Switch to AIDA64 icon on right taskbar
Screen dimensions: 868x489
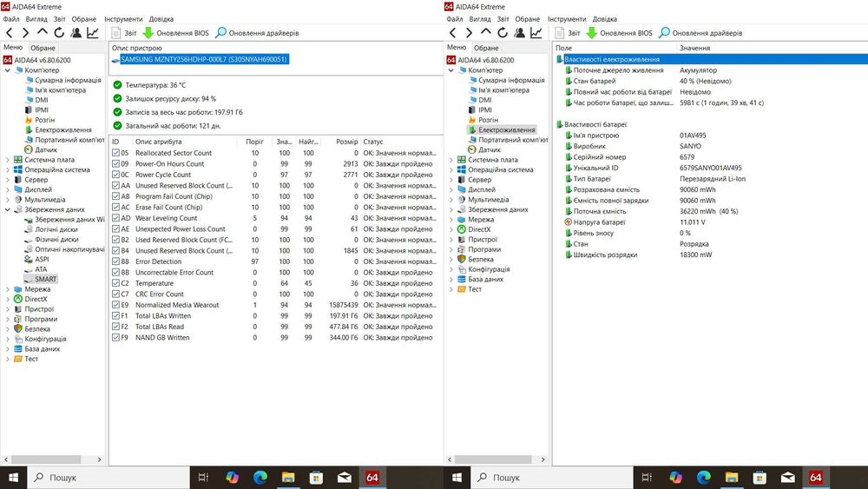pos(816,478)
